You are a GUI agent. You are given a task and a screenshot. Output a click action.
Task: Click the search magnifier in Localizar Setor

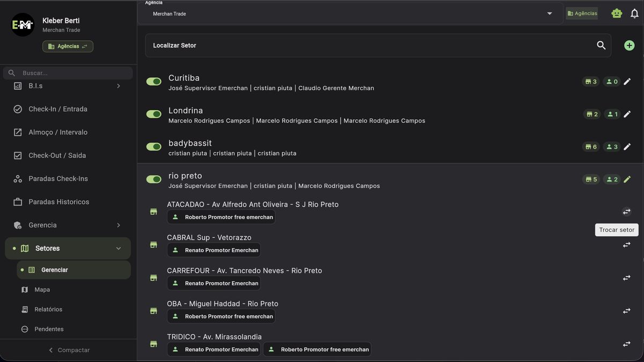click(601, 46)
